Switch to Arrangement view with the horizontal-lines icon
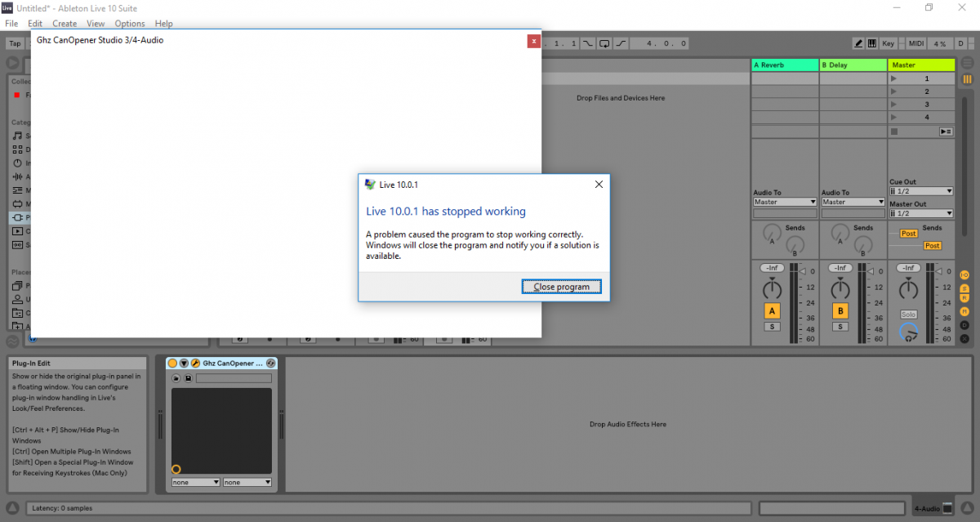The width and height of the screenshot is (980, 522). (x=967, y=63)
